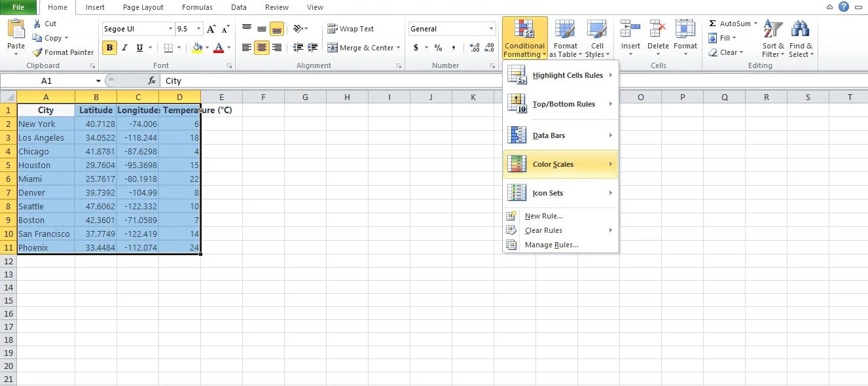Open the Fill Color swatch menu

pyautogui.click(x=208, y=48)
